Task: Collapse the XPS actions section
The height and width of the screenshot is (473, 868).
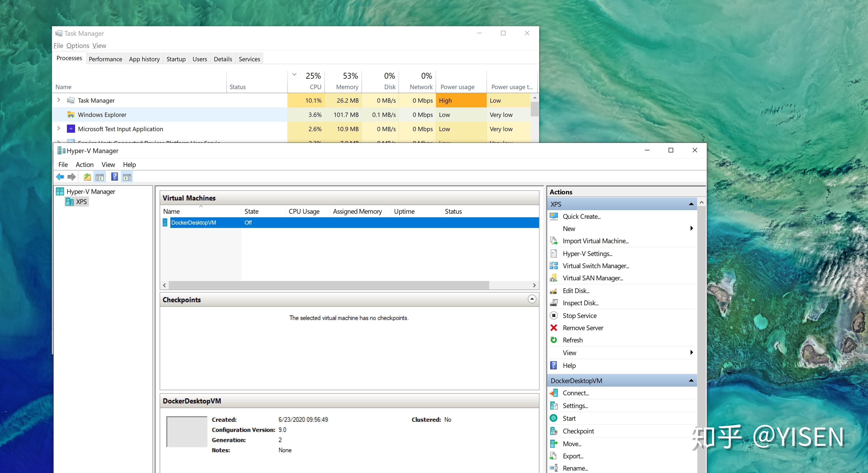Action: 691,204
